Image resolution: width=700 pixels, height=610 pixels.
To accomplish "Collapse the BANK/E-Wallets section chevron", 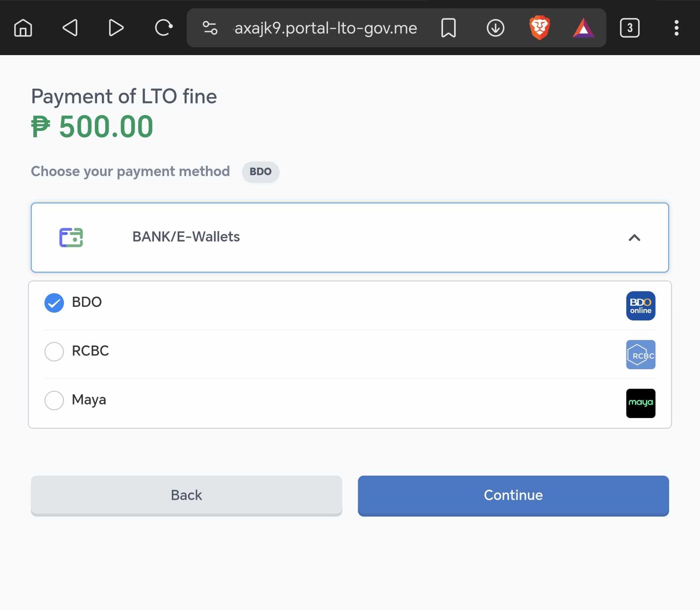I will pos(634,237).
